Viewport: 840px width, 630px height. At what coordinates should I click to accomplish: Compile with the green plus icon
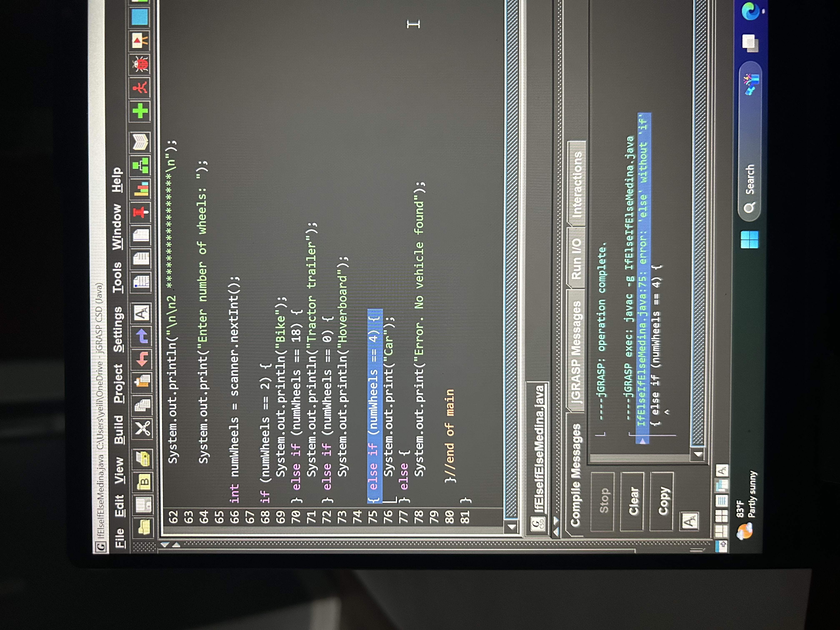140,111
